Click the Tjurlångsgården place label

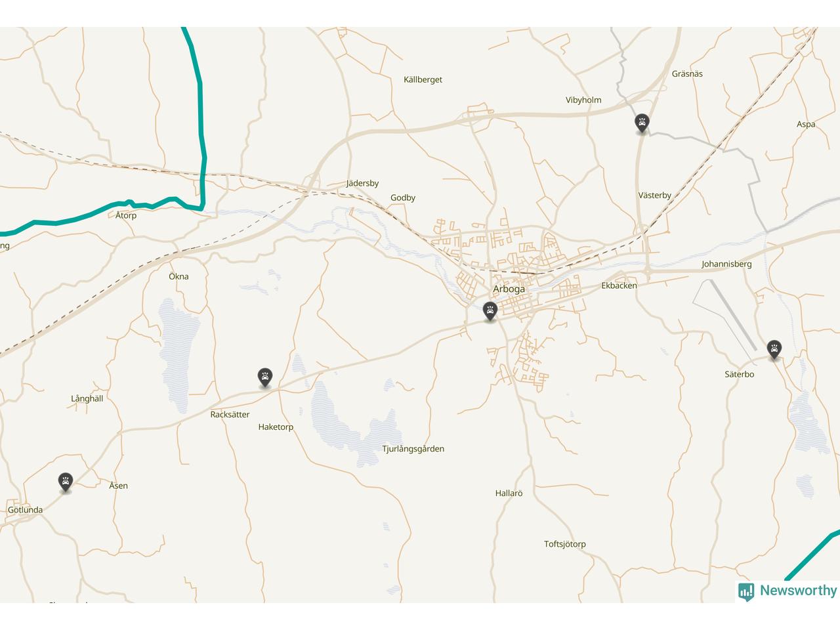(413, 450)
